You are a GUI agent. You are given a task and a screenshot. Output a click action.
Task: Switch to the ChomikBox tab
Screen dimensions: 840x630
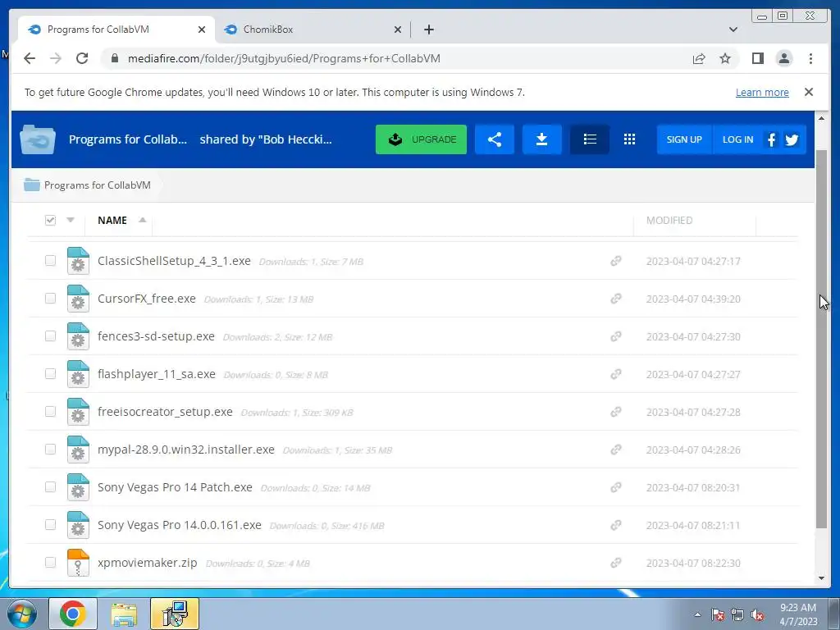pos(313,30)
